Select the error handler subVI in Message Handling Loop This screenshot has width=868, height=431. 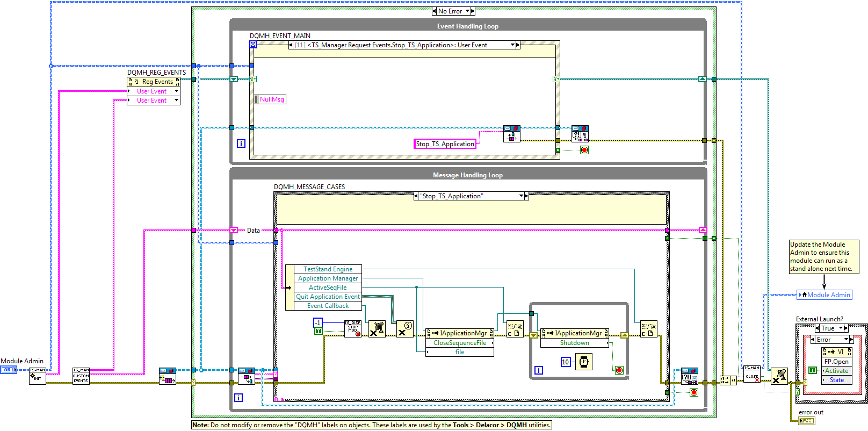pos(690,376)
